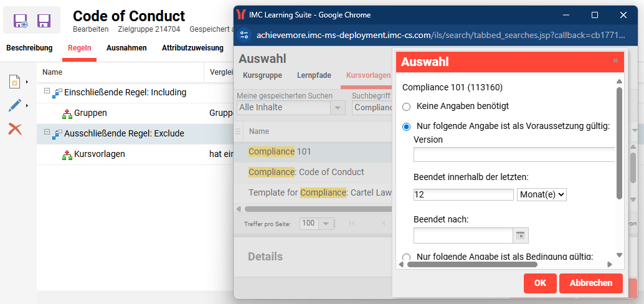Select 'Nur folgende Angabe ist als Bedingung' radio
The width and height of the screenshot is (644, 304).
pyautogui.click(x=407, y=257)
